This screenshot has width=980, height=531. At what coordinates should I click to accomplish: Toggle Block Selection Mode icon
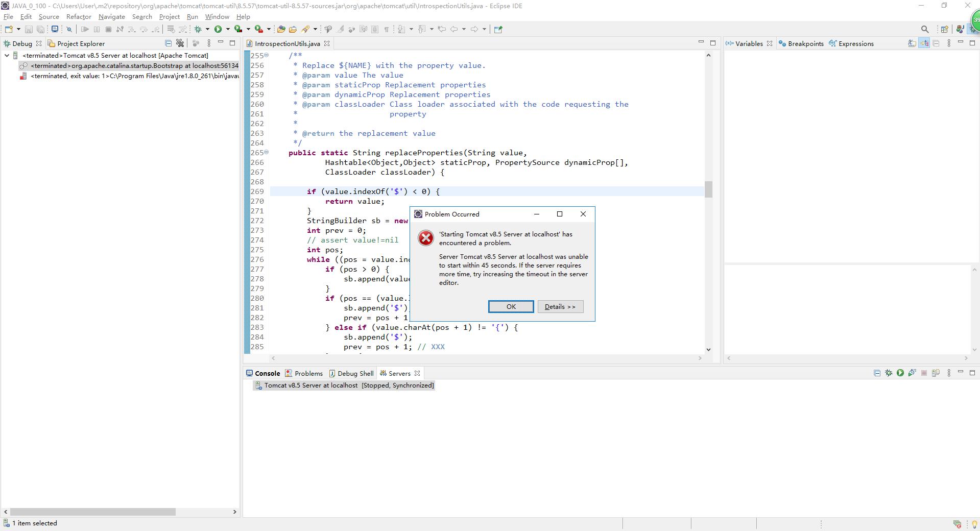tap(374, 29)
